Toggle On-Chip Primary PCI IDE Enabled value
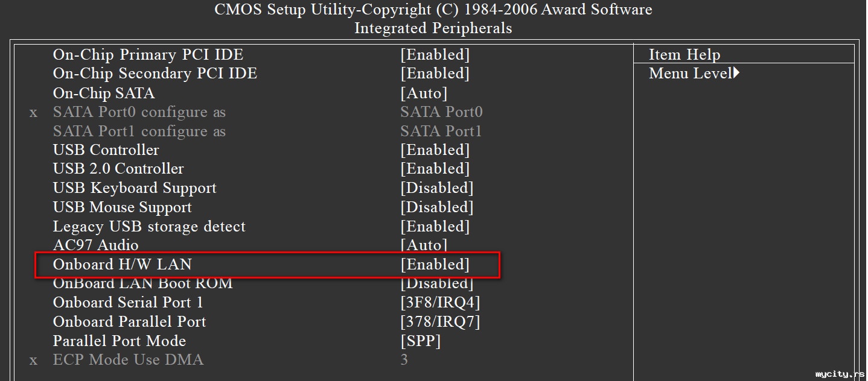868x381 pixels. (435, 55)
